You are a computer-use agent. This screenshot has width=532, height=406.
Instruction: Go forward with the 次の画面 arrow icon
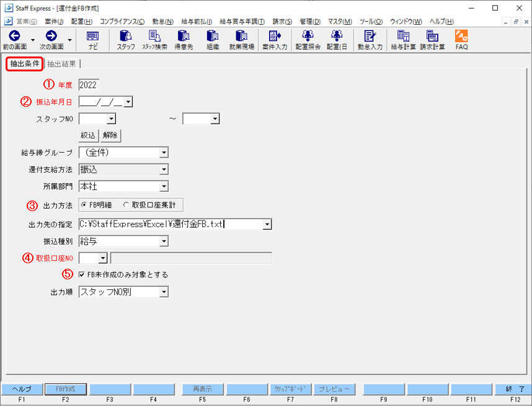coord(51,35)
